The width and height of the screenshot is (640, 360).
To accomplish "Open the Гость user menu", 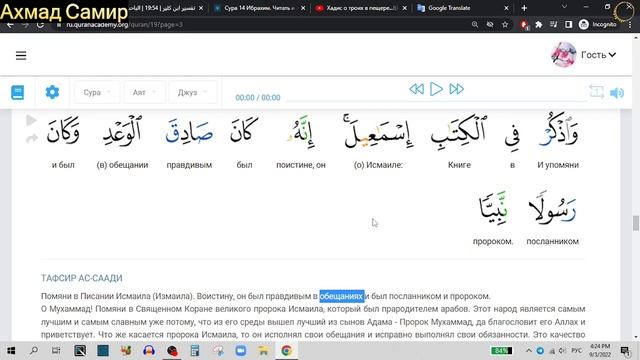I will (598, 55).
